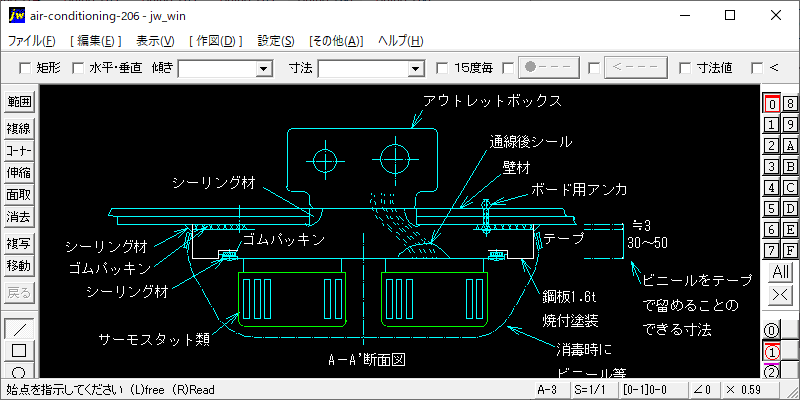
Task: Select layer group 1 circle button
Action: 772,352
